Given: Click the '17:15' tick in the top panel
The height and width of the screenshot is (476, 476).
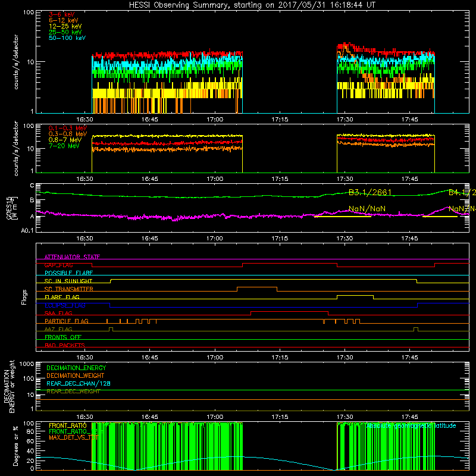Looking at the screenshot, I should click(280, 120).
